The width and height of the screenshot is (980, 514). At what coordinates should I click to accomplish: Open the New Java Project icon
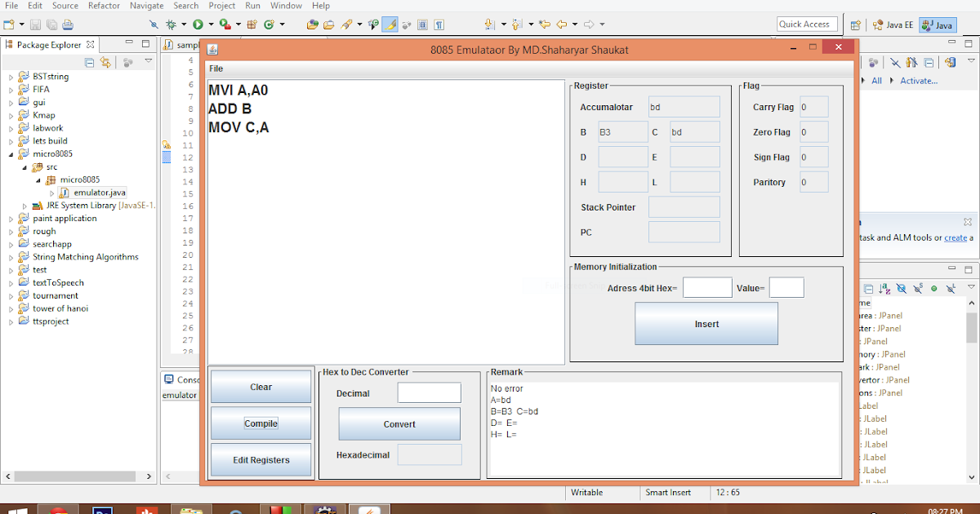pos(252,24)
